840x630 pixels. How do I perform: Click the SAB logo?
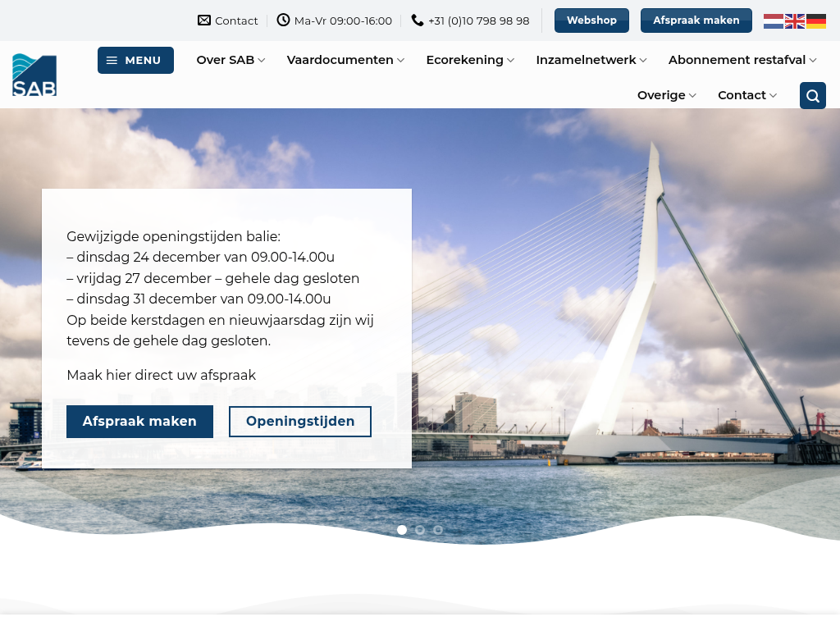(x=34, y=75)
